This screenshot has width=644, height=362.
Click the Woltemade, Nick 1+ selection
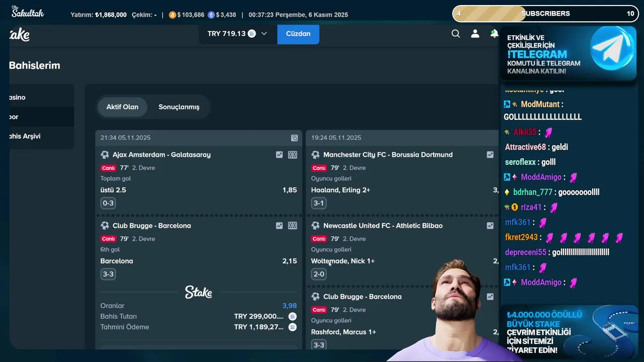(343, 261)
